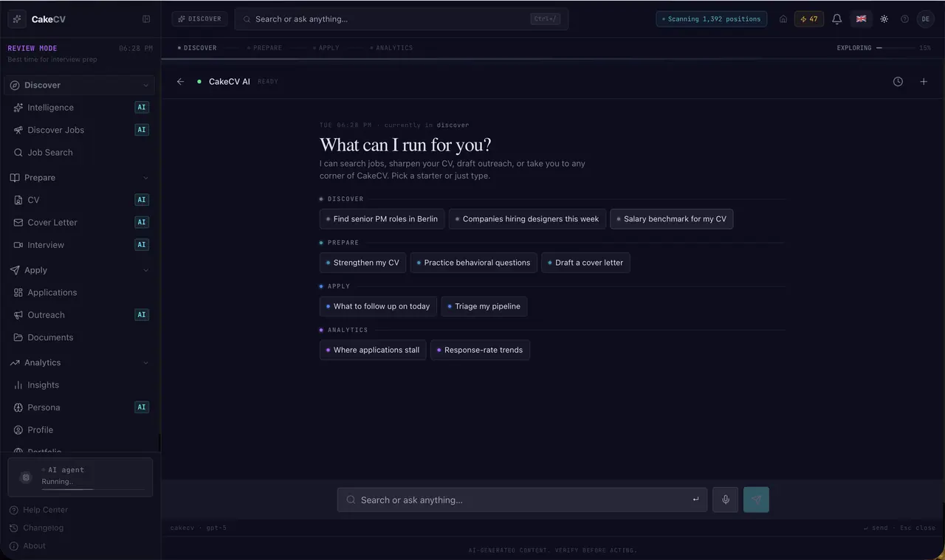The width and height of the screenshot is (945, 560).
Task: Click the microphone voice input button
Action: [x=725, y=499]
